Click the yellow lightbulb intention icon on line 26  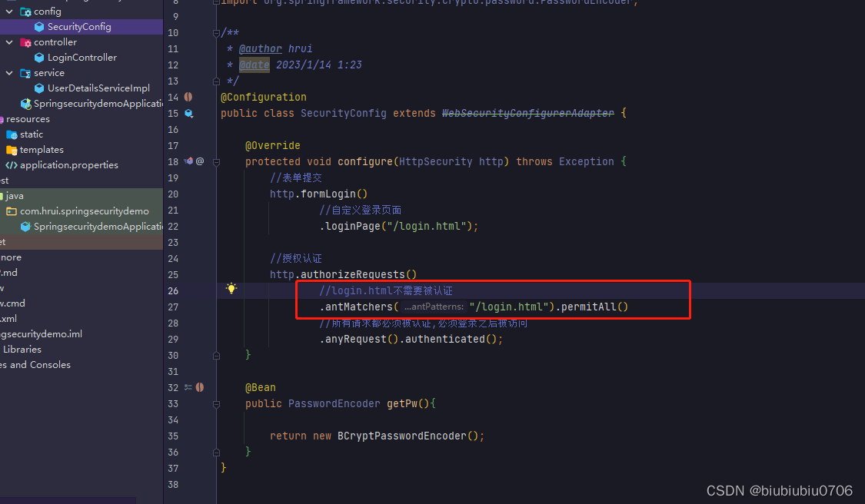click(231, 288)
